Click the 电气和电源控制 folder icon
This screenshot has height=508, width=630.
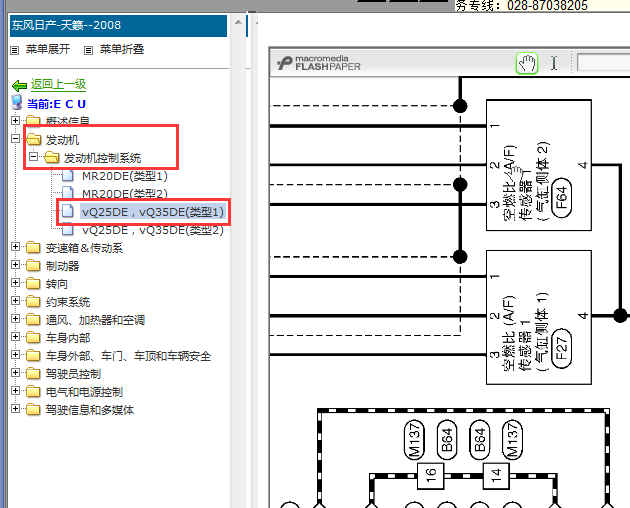(x=33, y=391)
